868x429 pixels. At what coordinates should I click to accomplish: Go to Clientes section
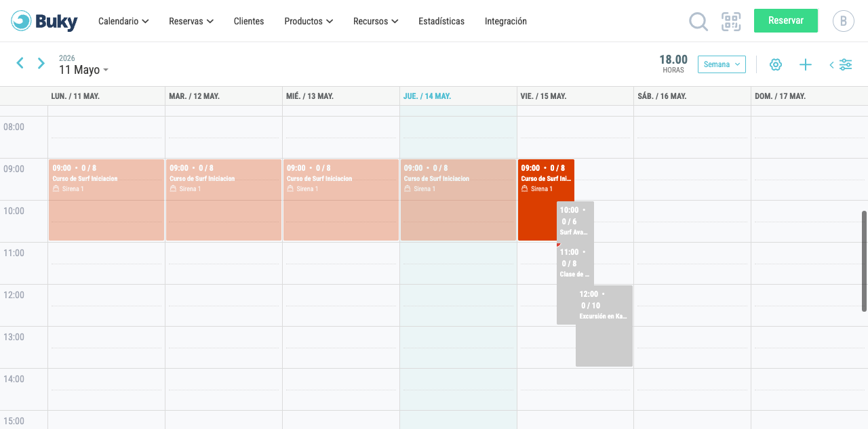point(249,21)
